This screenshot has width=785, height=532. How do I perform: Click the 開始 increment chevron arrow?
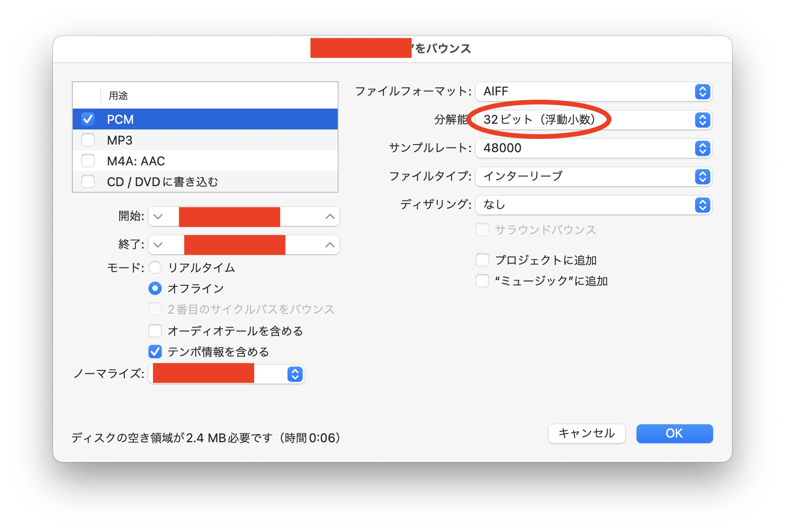click(x=330, y=216)
